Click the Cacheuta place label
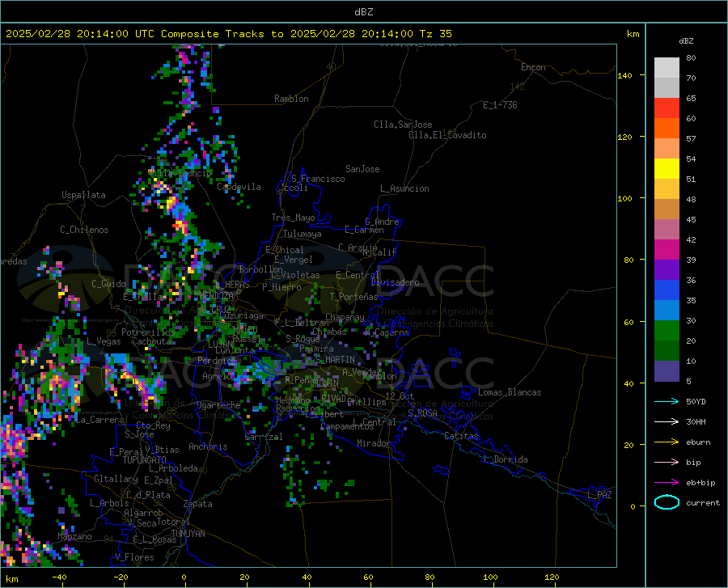 [x=151, y=341]
